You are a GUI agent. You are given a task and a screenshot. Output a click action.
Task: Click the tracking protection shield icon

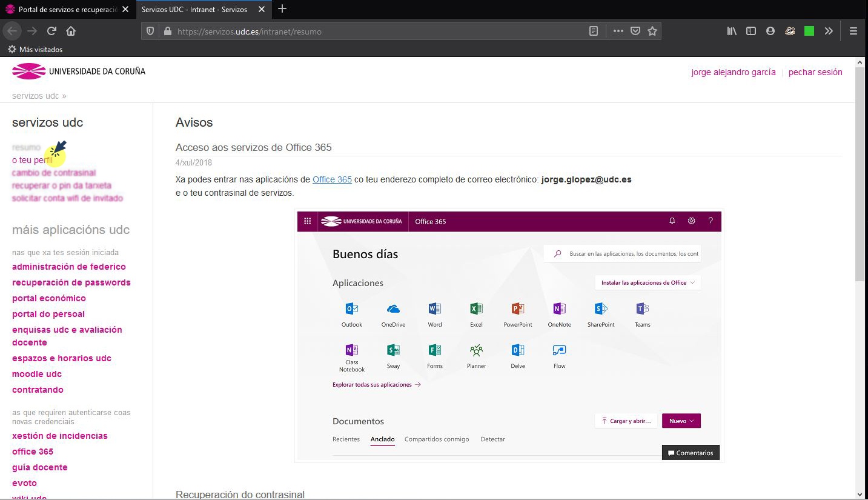point(151,32)
